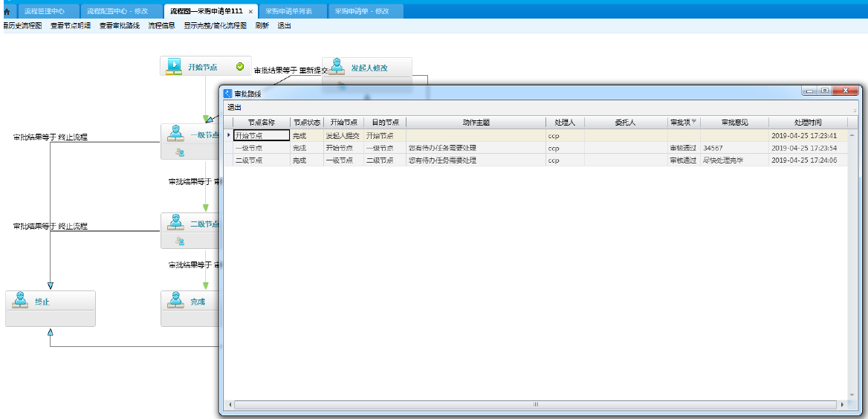Screen dimensions: 868x419
Task: Click the 一级节点 user icon
Action: pos(175,134)
